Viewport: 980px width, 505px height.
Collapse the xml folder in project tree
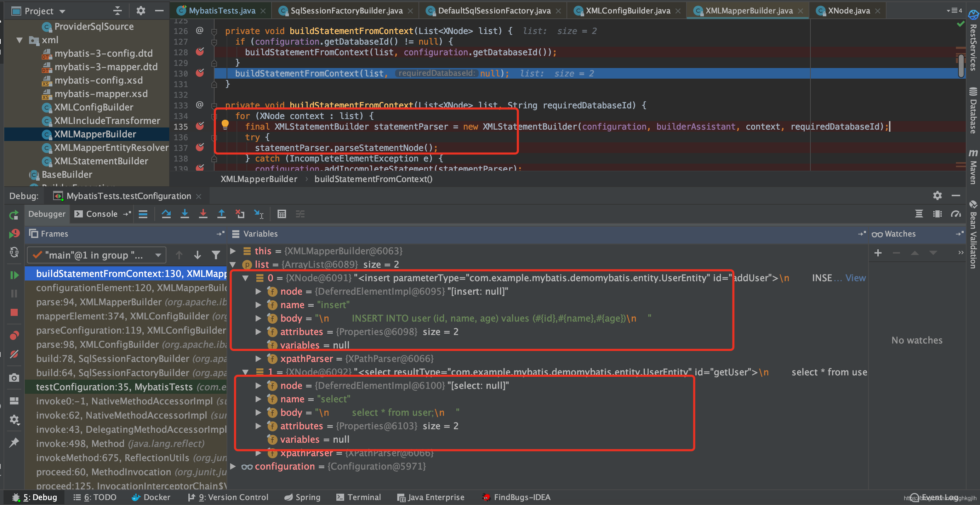click(x=19, y=40)
